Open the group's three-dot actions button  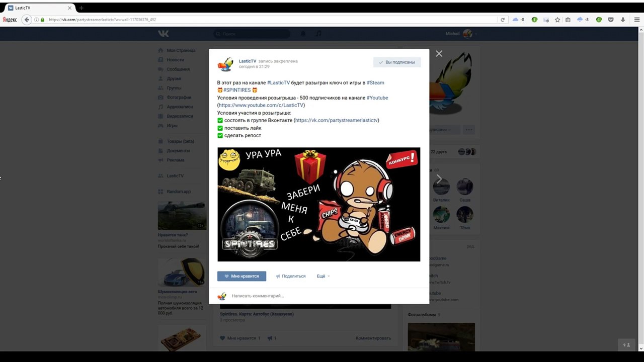point(469,130)
